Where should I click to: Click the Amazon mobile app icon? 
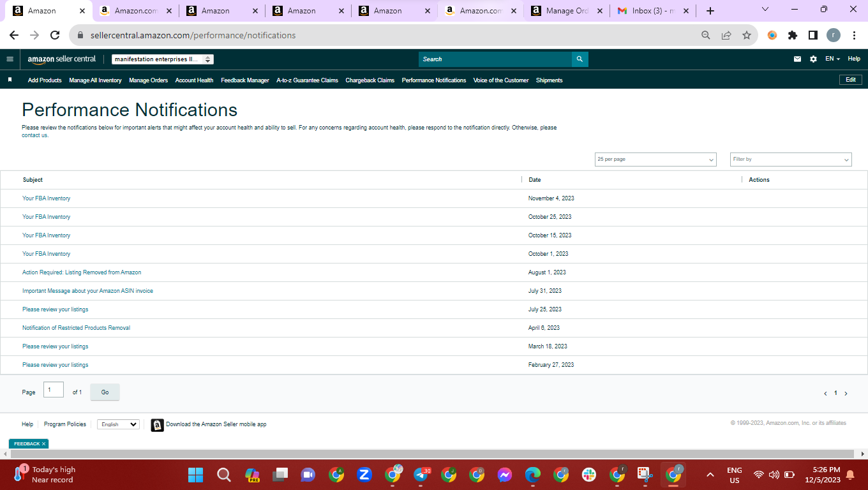(x=157, y=425)
